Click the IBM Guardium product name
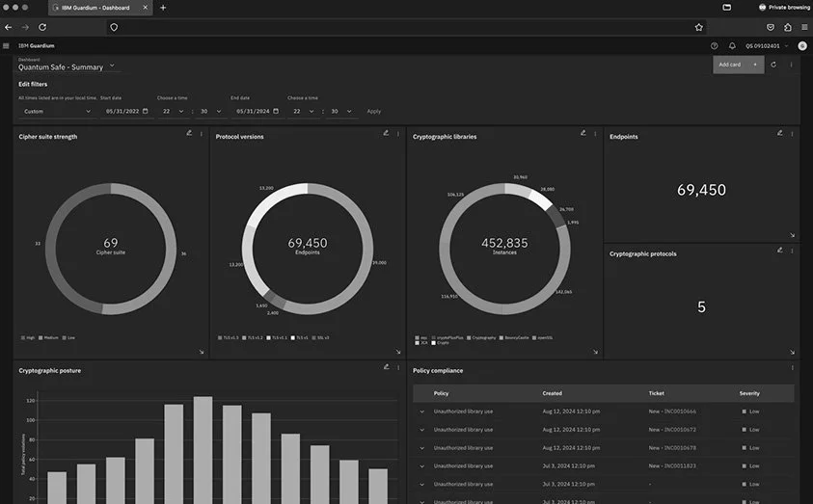813x504 pixels. click(37, 46)
